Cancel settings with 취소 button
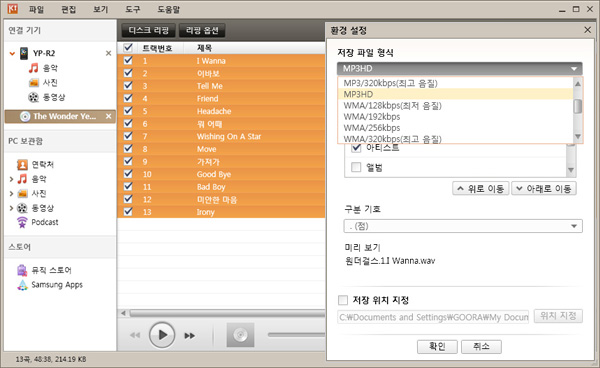 click(481, 347)
